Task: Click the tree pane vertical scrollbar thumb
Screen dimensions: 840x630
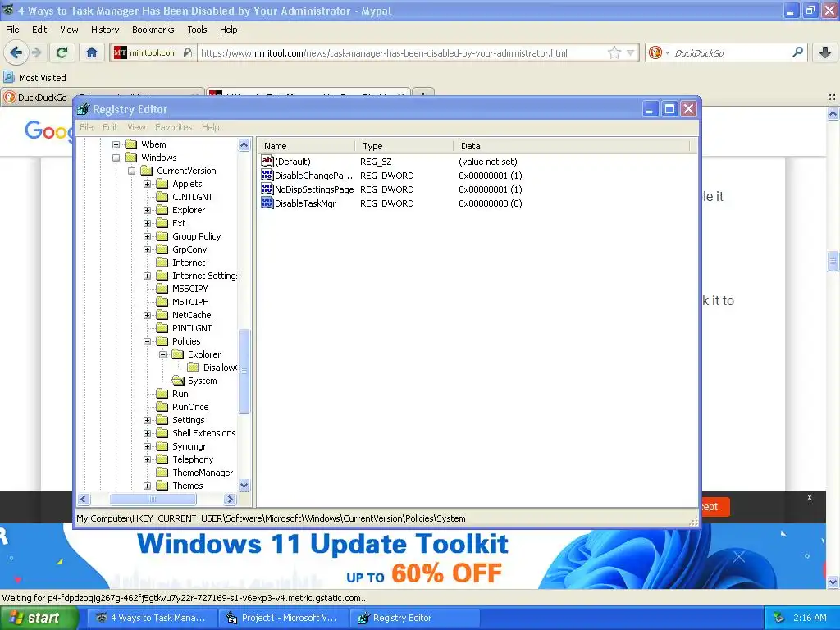Action: point(244,371)
